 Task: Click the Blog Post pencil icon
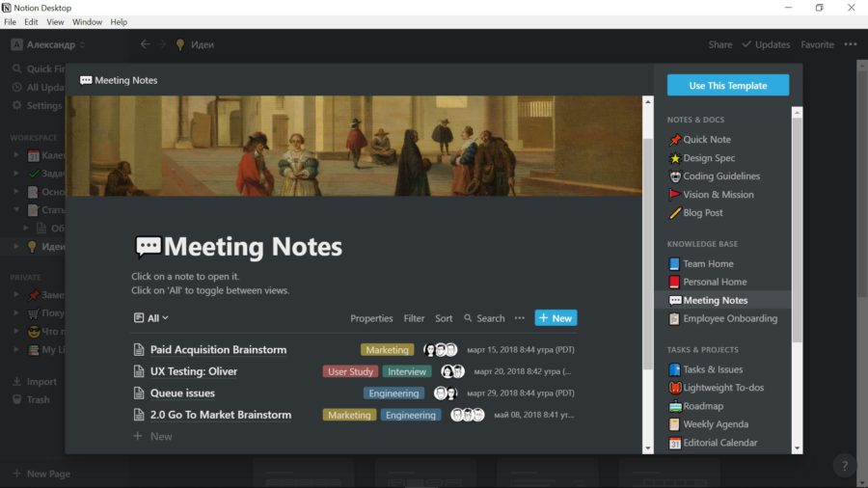675,213
